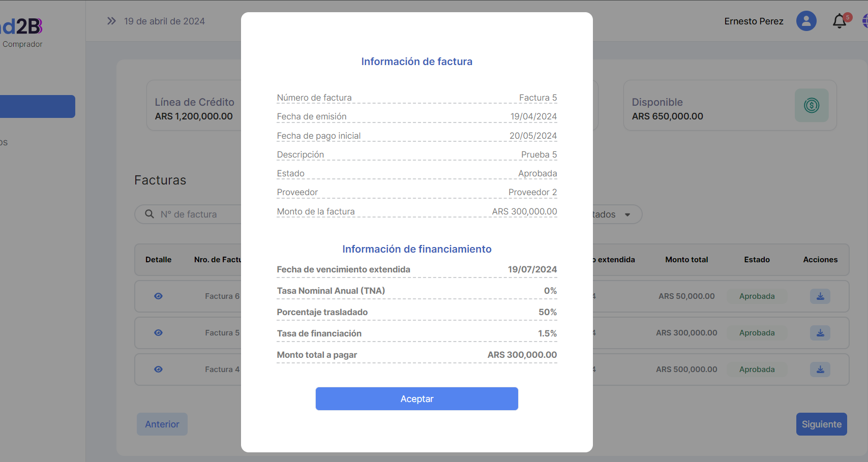Expand the sidebar with the double chevron
868x462 pixels.
111,21
